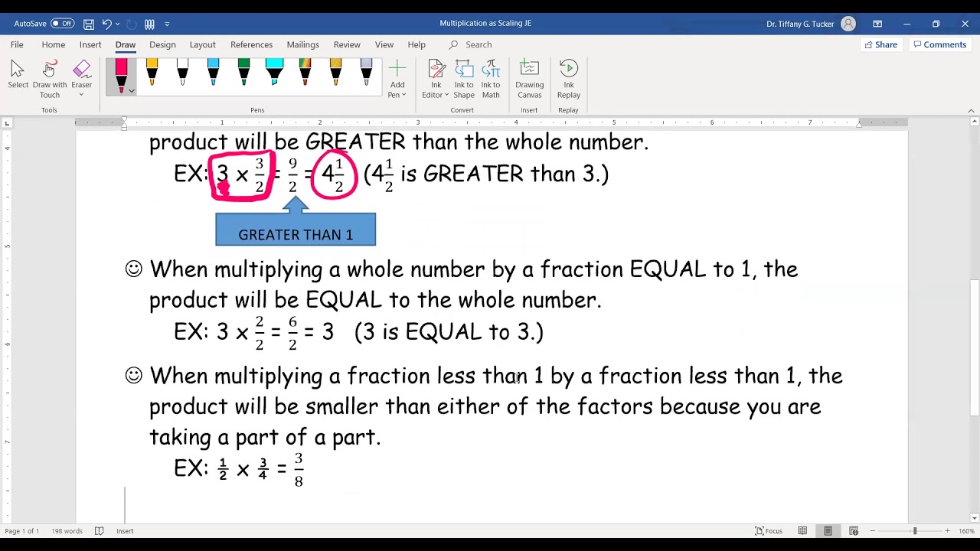This screenshot has height=551, width=980.
Task: Open the Design tab
Action: (x=162, y=44)
